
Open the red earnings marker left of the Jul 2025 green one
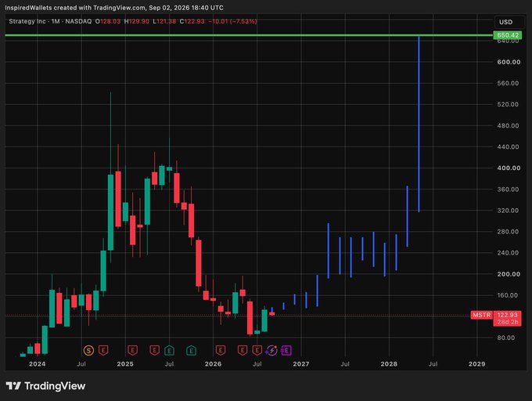coord(155,350)
